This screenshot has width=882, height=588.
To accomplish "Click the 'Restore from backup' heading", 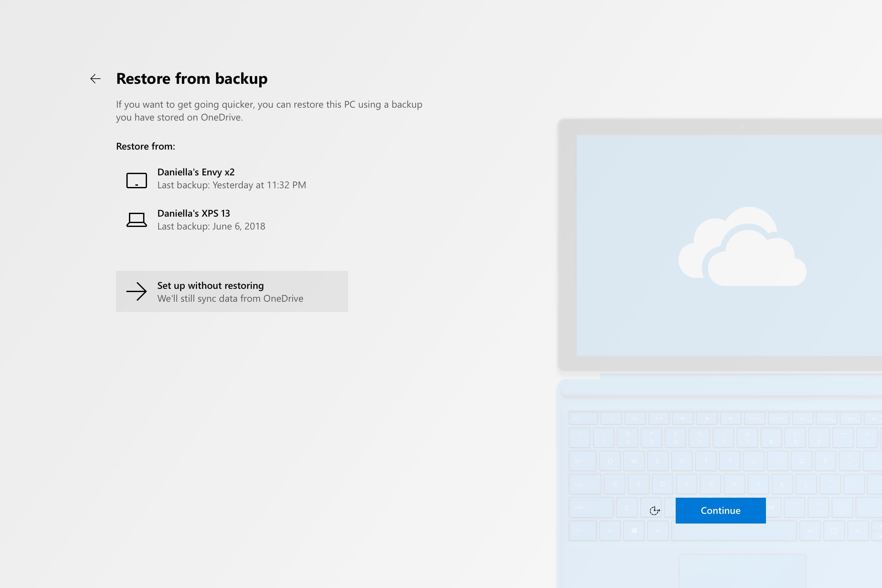I will click(191, 79).
